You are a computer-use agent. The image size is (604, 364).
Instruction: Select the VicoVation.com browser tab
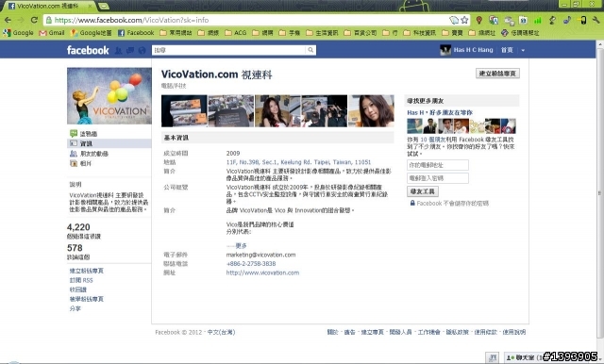pos(50,6)
